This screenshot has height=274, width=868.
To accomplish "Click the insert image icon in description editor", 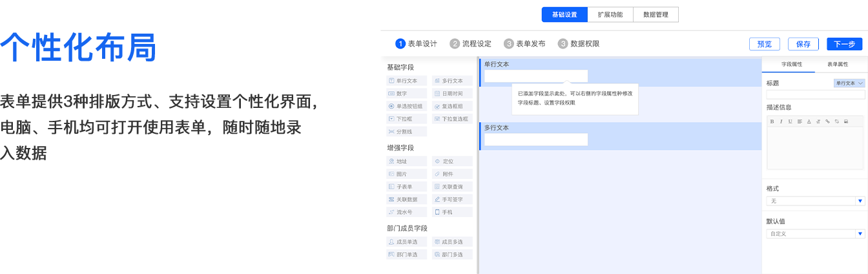I will pyautogui.click(x=845, y=121).
